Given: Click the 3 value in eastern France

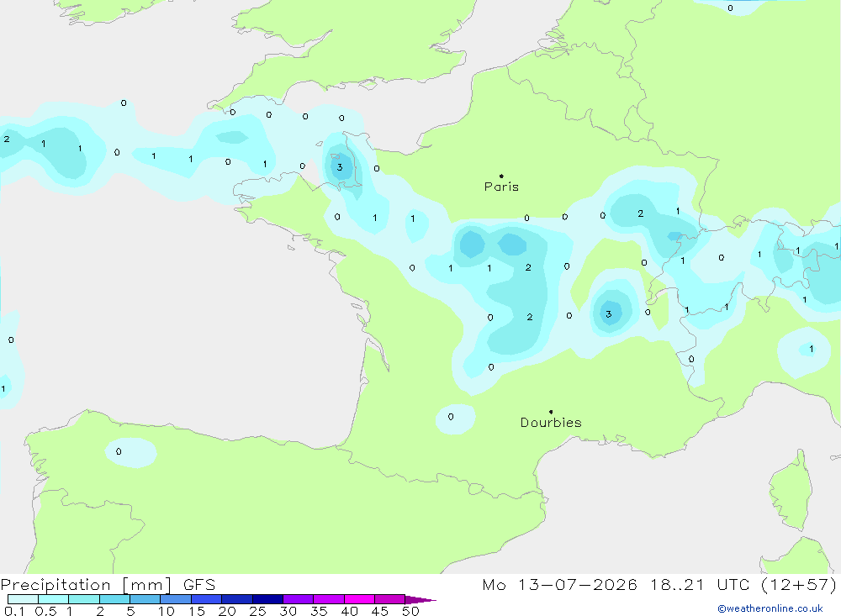Looking at the screenshot, I should [x=608, y=314].
